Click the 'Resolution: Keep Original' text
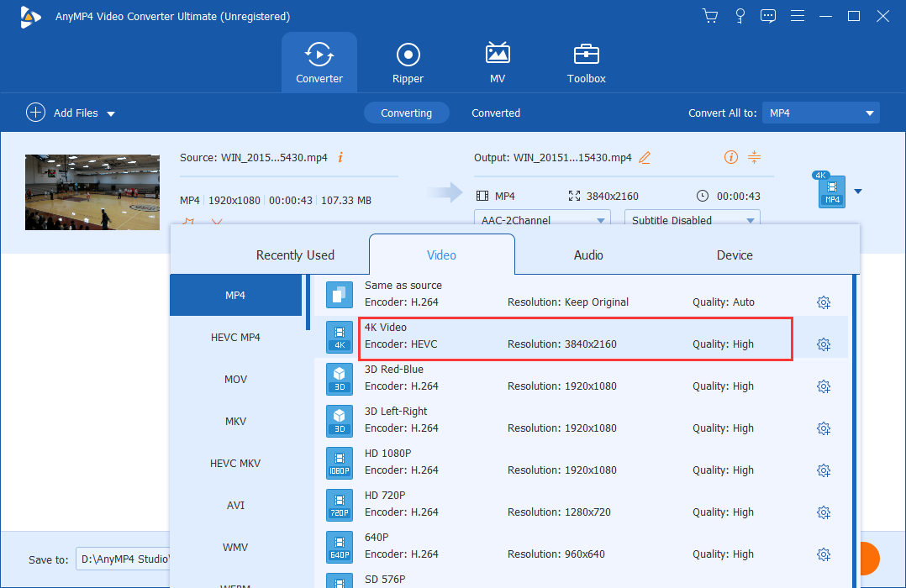 click(x=568, y=302)
